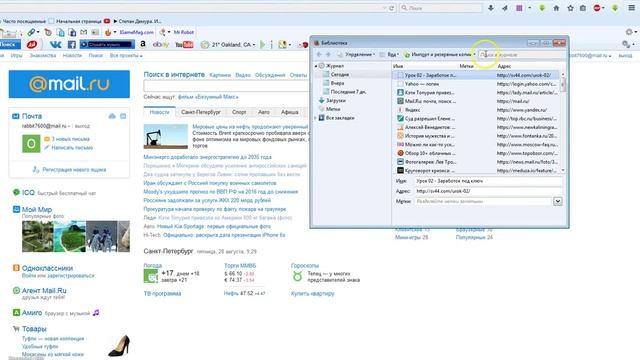Viewport: 640px width, 360px height.
Task: Click the eBay icon in toolbar
Action: pyautogui.click(x=161, y=44)
